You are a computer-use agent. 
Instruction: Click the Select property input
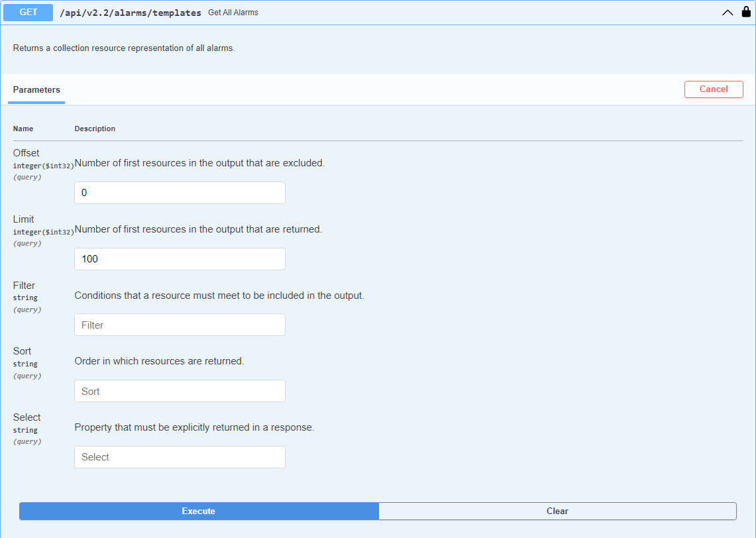click(x=180, y=457)
